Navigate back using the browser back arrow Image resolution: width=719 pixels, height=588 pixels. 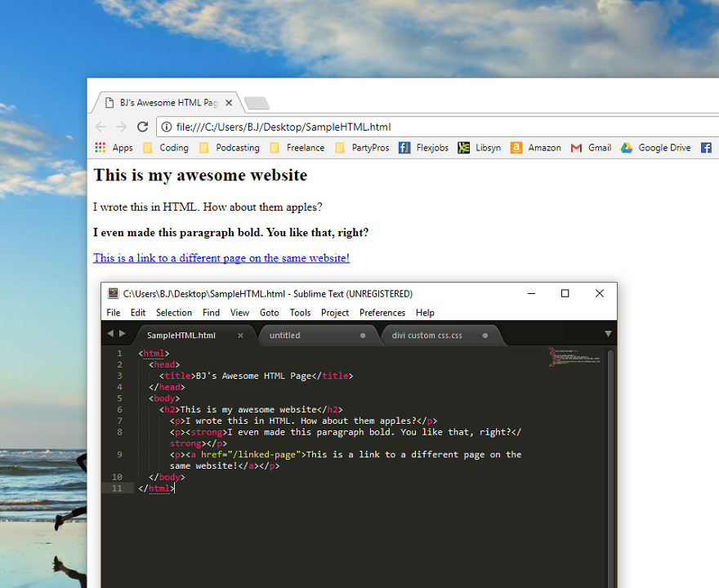[100, 127]
